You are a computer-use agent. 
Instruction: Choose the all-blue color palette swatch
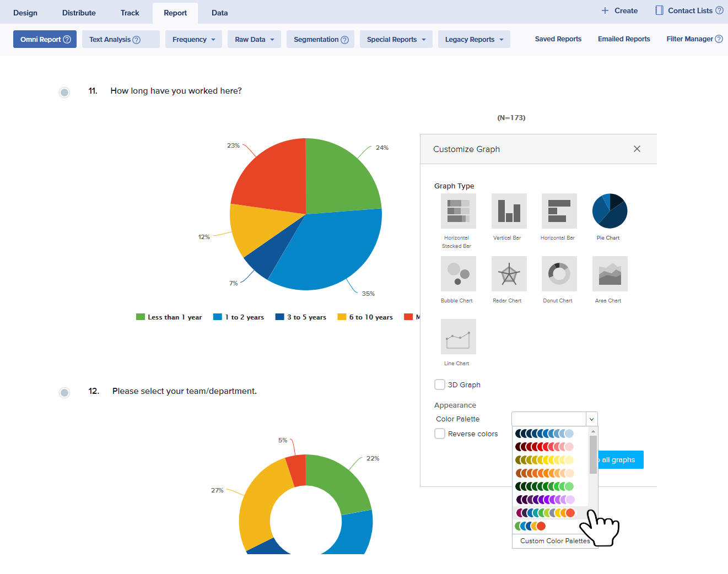tap(544, 434)
